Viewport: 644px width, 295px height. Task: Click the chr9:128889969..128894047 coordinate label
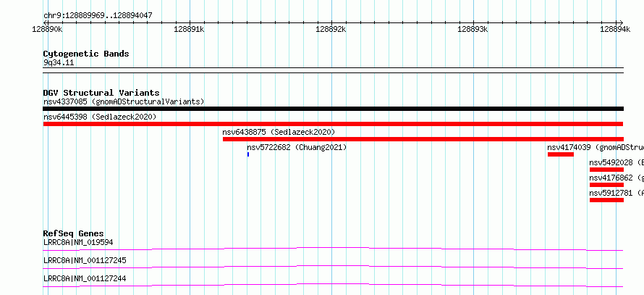pyautogui.click(x=98, y=16)
